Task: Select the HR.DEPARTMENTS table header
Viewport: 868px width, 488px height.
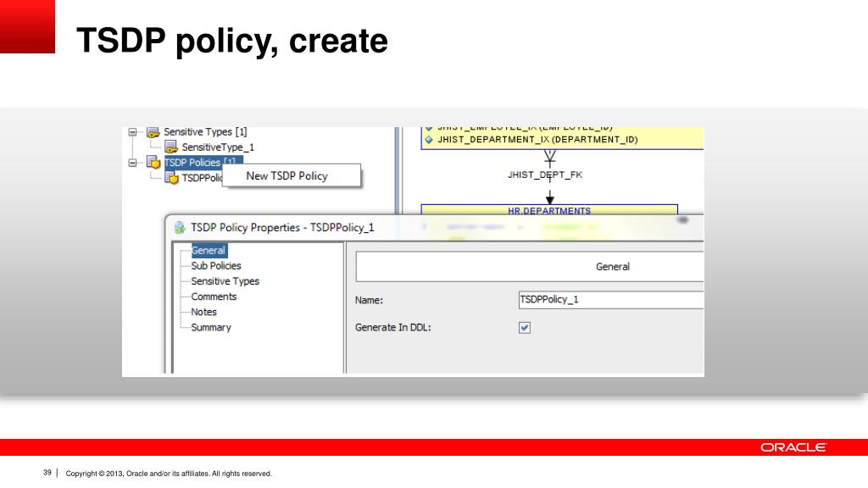Action: coord(549,210)
